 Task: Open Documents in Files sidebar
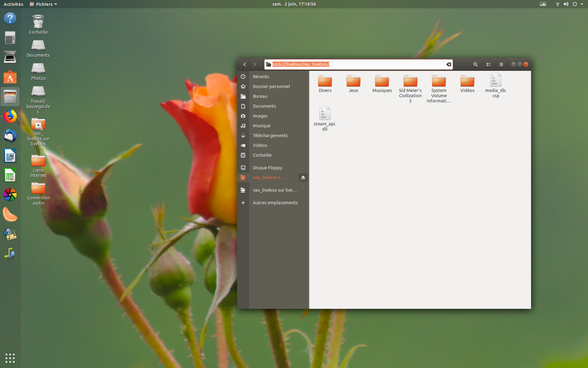click(273, 106)
